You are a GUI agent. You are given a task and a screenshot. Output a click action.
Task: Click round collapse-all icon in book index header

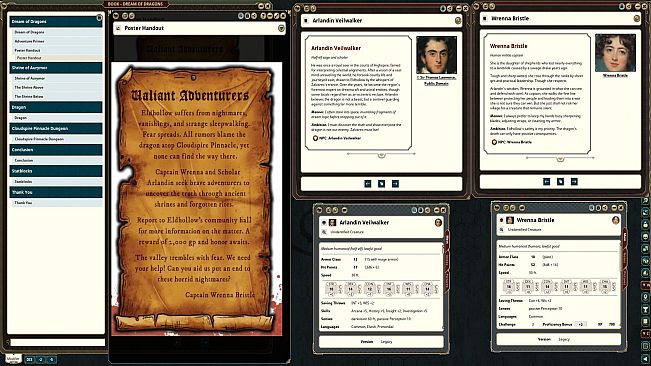click(99, 17)
